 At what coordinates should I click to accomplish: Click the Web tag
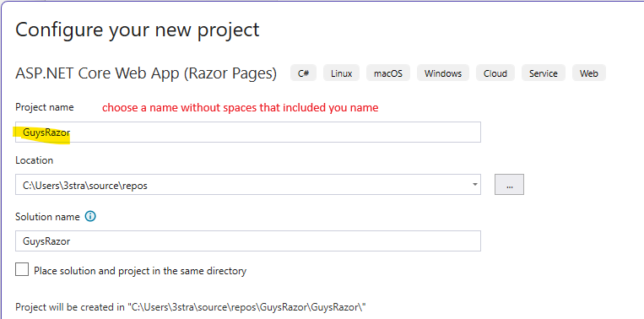point(589,73)
